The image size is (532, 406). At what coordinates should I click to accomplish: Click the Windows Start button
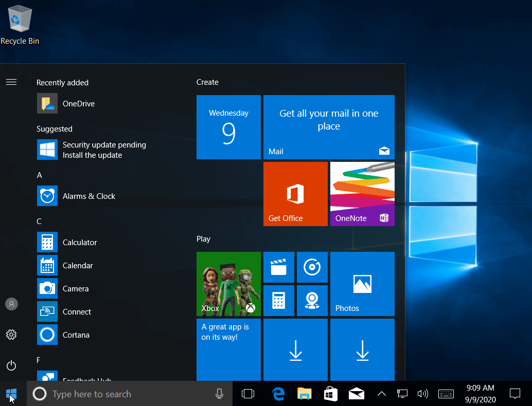[11, 394]
